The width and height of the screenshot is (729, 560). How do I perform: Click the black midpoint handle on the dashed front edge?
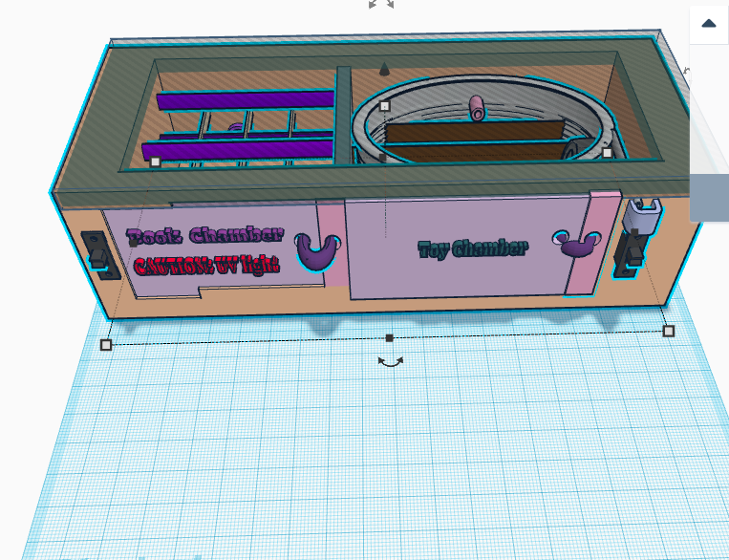coord(390,338)
